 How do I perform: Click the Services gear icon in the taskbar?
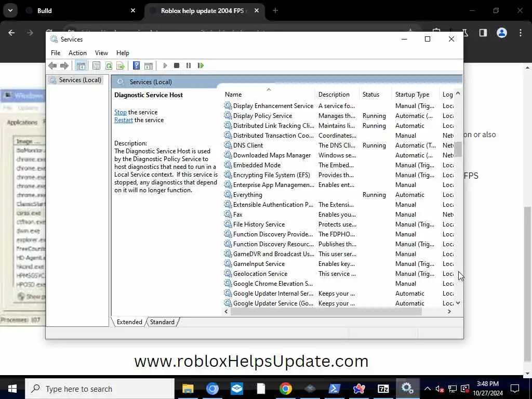click(407, 389)
